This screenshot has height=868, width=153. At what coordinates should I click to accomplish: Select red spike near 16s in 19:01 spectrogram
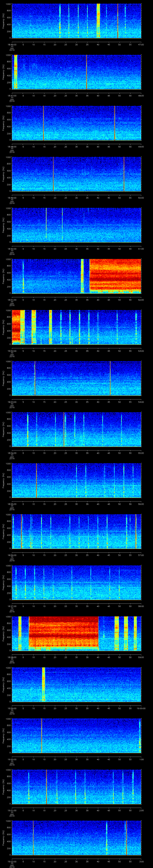tap(46, 786)
